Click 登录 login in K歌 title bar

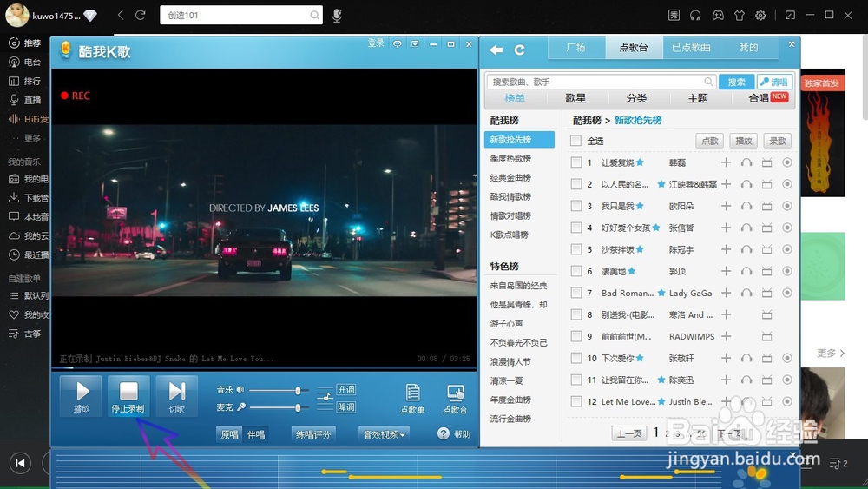(x=375, y=43)
